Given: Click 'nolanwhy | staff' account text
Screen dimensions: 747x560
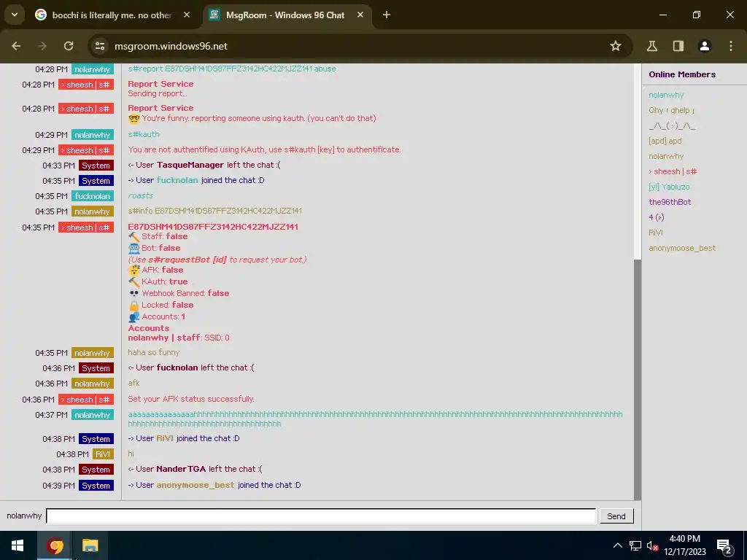Looking at the screenshot, I should 164,338.
